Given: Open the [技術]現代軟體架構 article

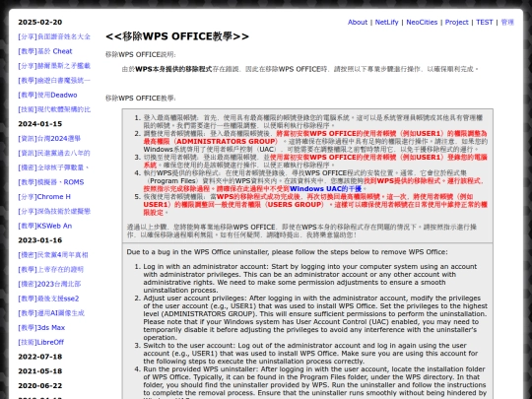Looking at the screenshot, I should (x=54, y=109).
